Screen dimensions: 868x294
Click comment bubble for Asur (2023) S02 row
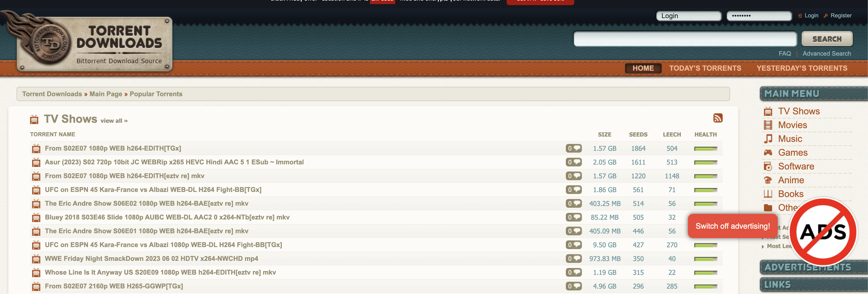[x=573, y=162]
